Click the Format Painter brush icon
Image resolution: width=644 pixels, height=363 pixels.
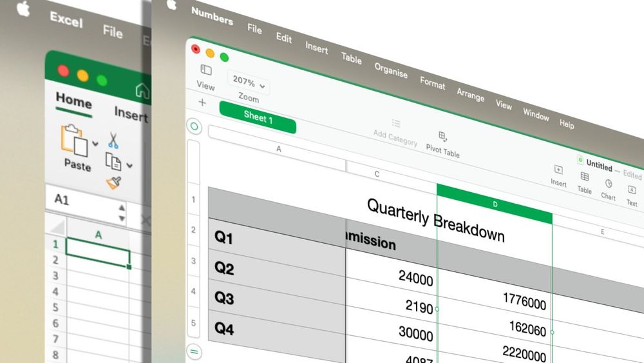(114, 182)
